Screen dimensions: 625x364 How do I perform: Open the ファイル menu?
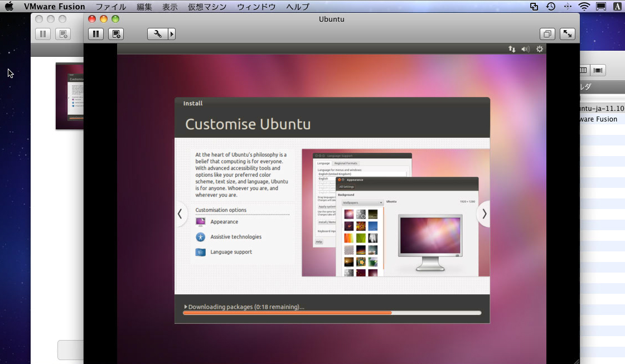point(111,6)
